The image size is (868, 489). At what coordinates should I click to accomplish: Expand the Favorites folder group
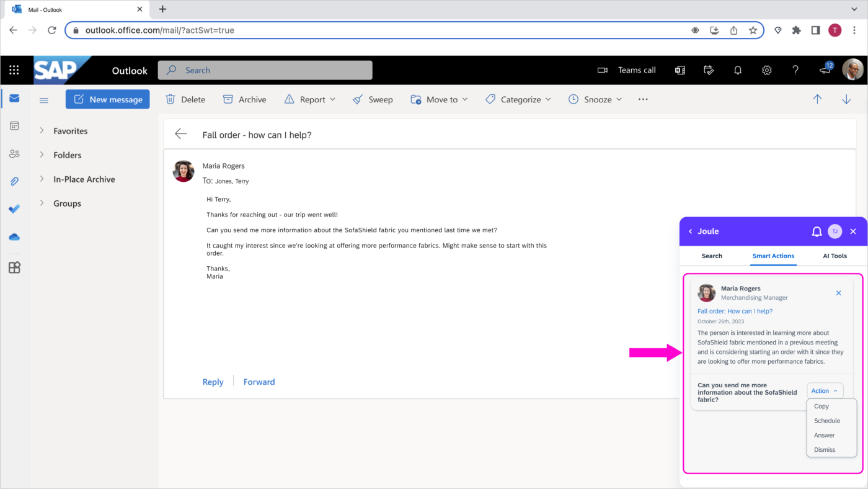42,131
